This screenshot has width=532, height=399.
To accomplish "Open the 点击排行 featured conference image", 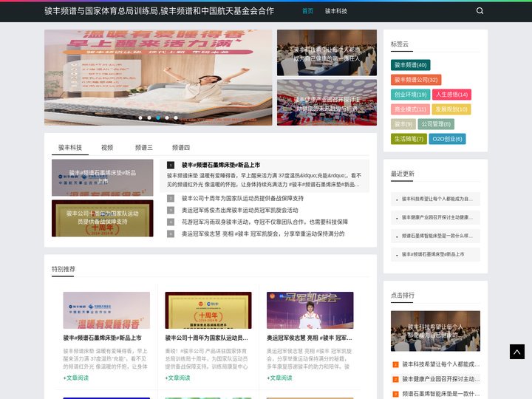I will 435,331.
